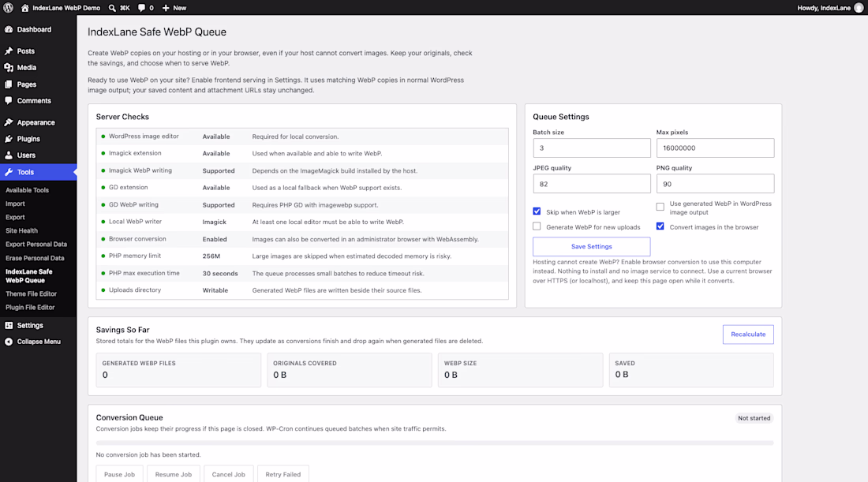Click the Uploads directory Writable value
The image size is (868, 482).
coord(215,290)
